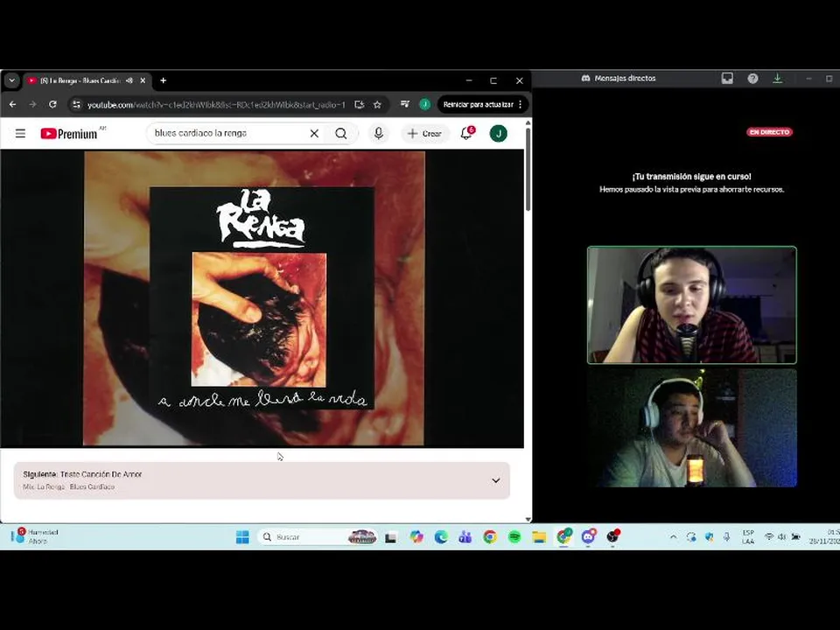Open the Crear upload menu
The image size is (840, 630).
(x=425, y=133)
